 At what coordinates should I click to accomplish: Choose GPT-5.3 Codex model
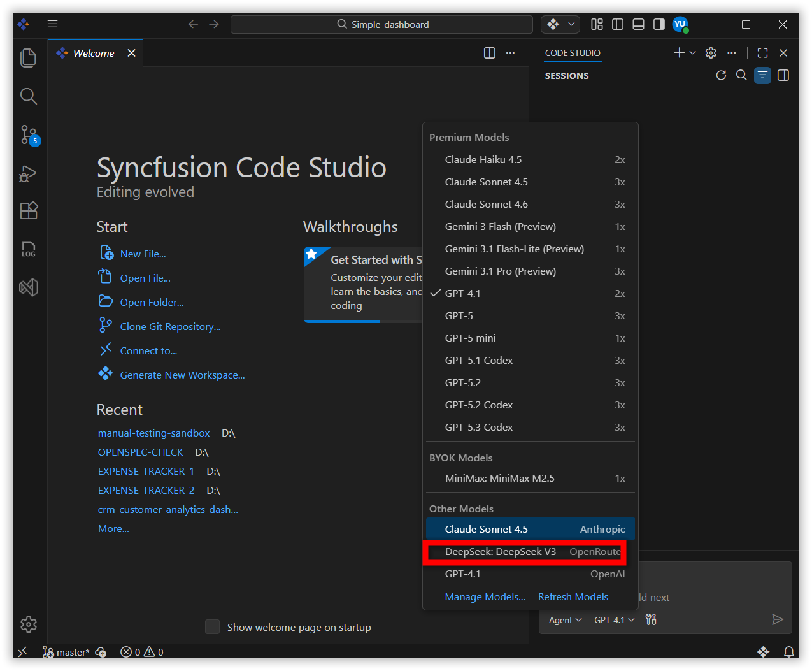tap(530, 428)
